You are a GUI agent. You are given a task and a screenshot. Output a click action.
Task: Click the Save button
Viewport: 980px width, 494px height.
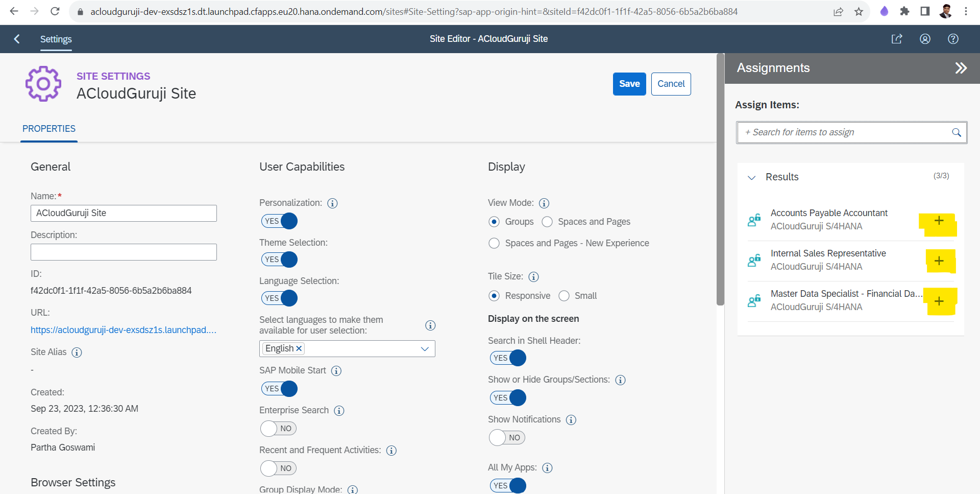[x=629, y=84]
